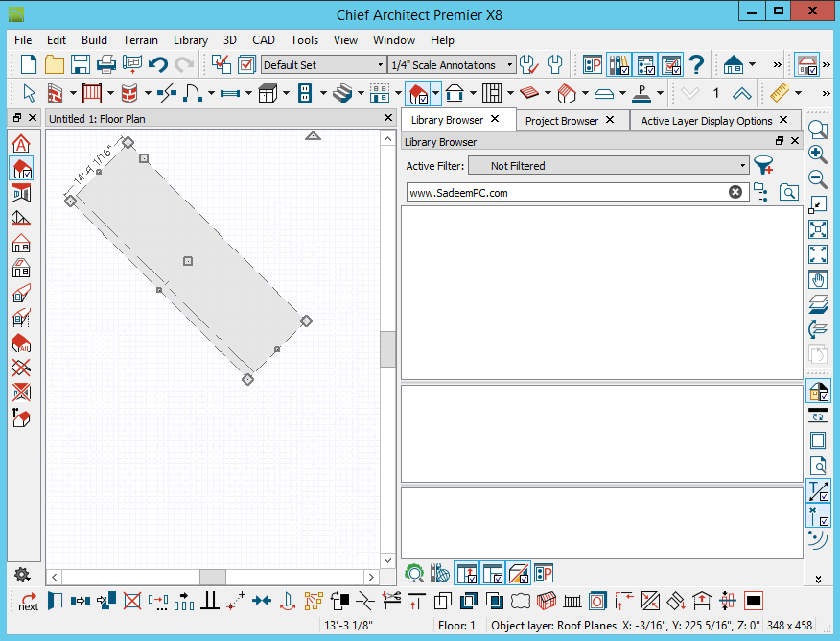Open the blue Help question mark

click(696, 65)
